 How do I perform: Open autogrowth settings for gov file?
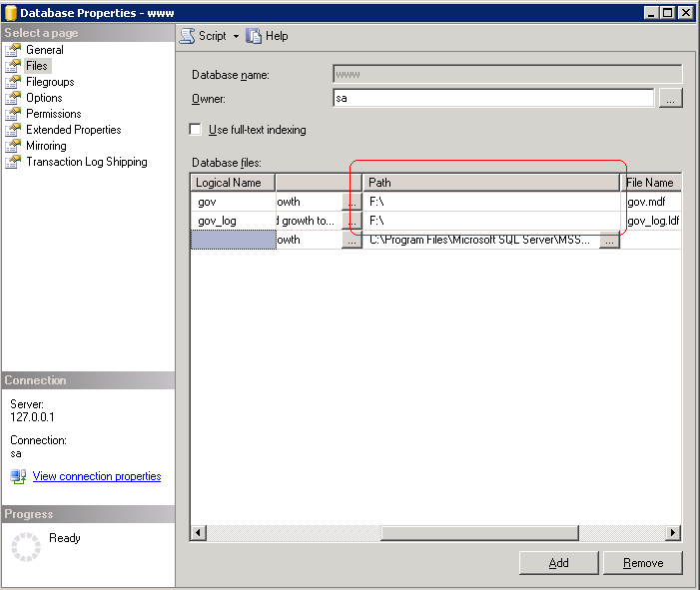(351, 202)
